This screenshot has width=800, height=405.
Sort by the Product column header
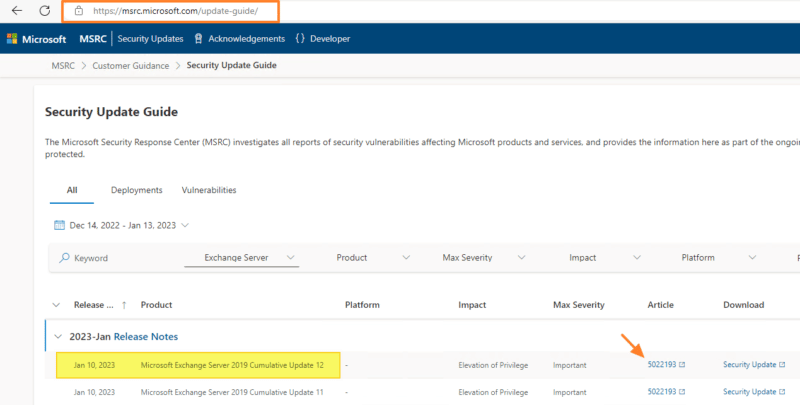click(156, 305)
